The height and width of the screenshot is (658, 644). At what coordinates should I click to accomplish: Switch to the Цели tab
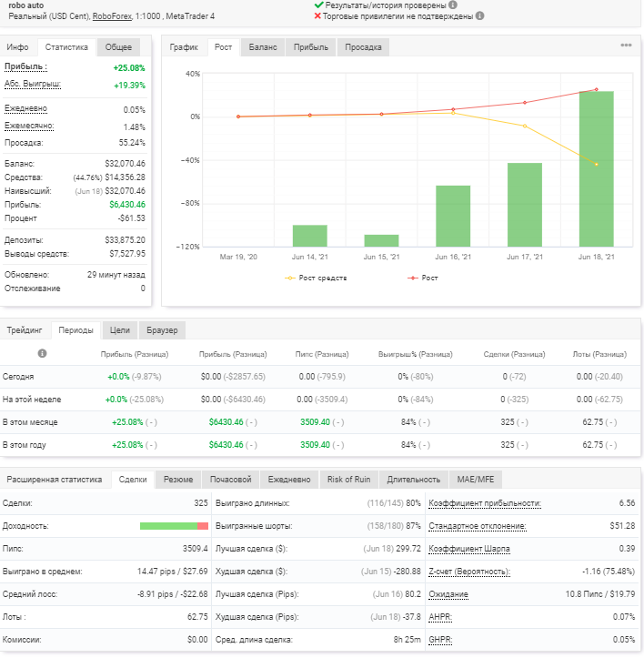coord(120,330)
